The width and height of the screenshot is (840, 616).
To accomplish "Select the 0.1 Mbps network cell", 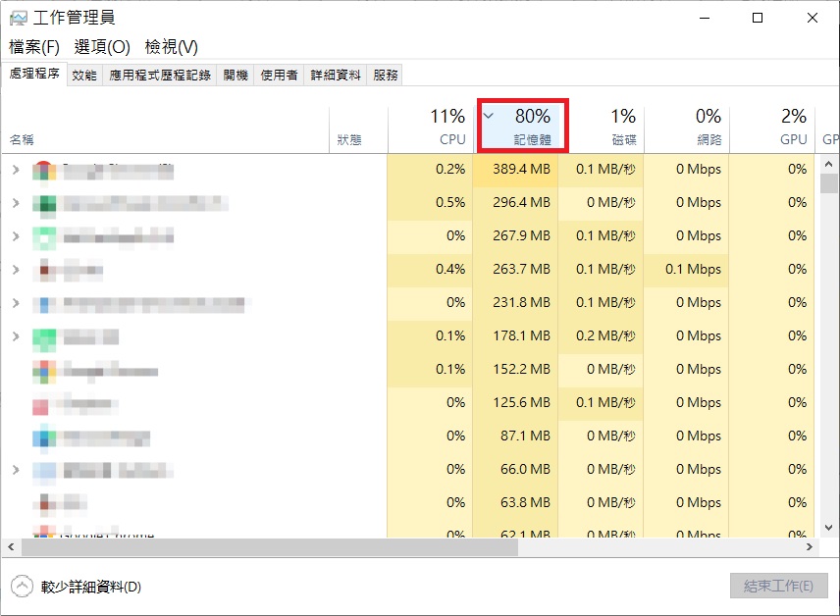I will pos(686,269).
